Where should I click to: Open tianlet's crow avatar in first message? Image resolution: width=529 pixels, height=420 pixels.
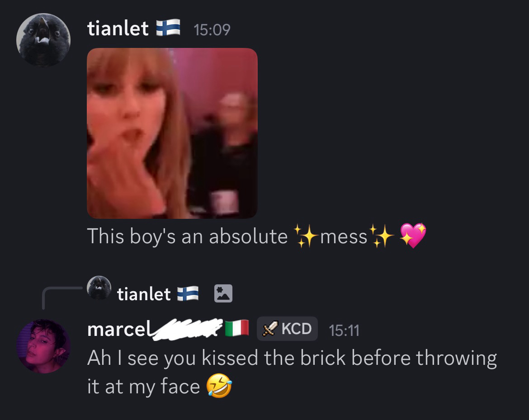click(43, 40)
